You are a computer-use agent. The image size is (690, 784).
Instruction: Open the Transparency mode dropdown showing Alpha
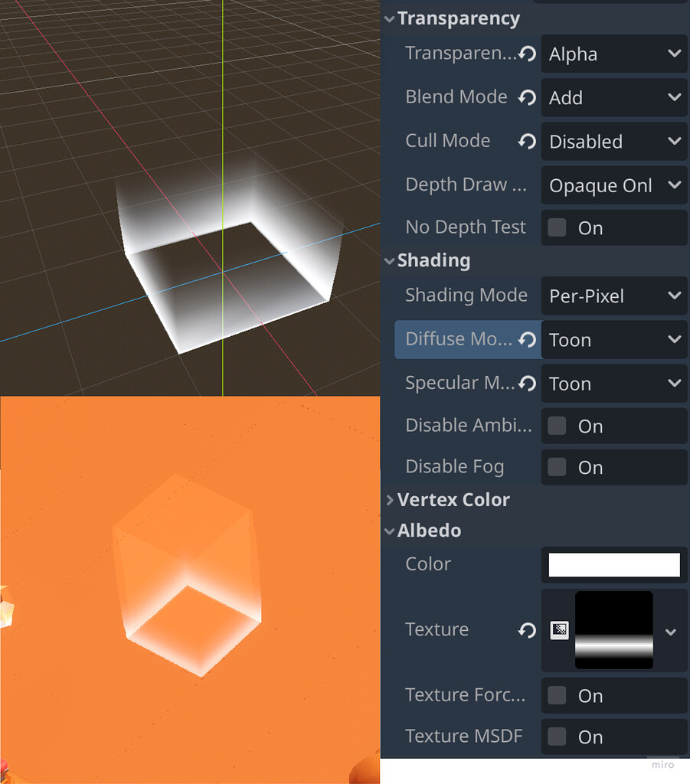tap(613, 54)
